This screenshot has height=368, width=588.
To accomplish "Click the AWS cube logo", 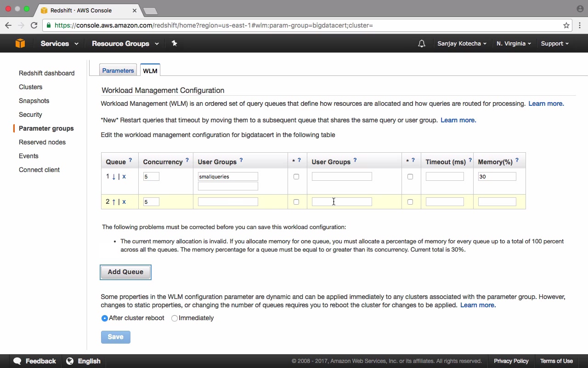I will tap(20, 43).
